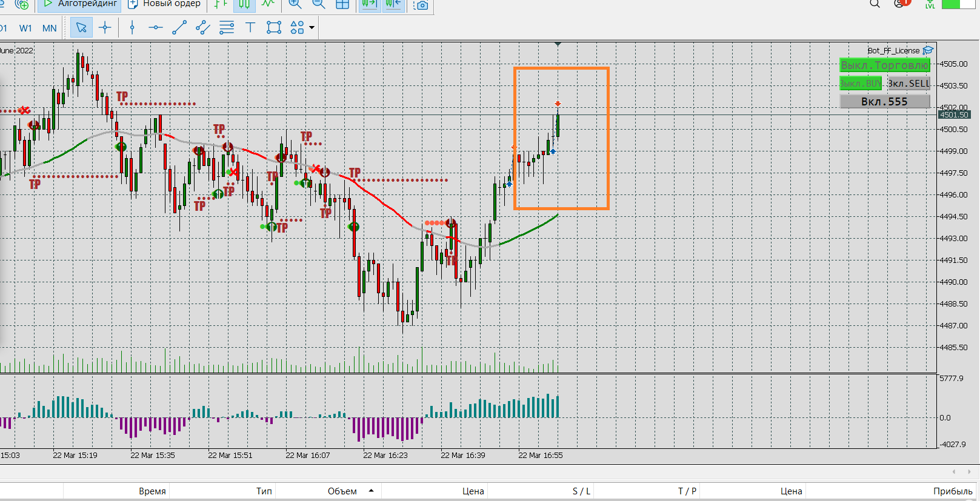Select the text label tool
980x501 pixels.
pos(250,27)
